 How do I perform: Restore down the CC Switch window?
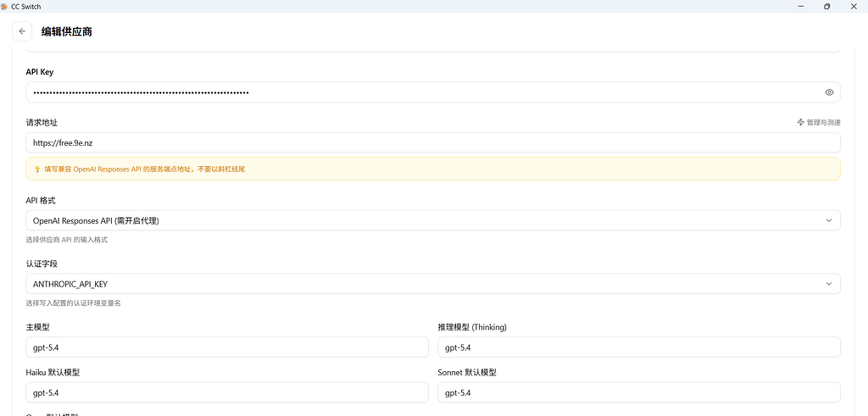(827, 6)
